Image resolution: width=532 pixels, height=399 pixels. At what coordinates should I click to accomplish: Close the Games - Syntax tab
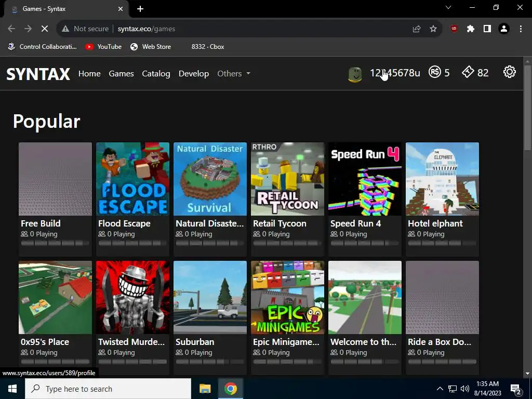pyautogui.click(x=121, y=9)
